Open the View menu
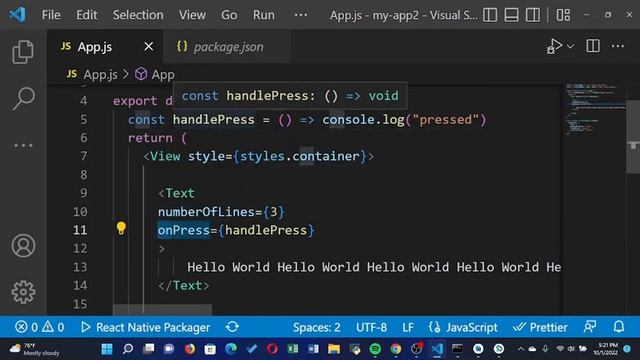 tap(192, 15)
